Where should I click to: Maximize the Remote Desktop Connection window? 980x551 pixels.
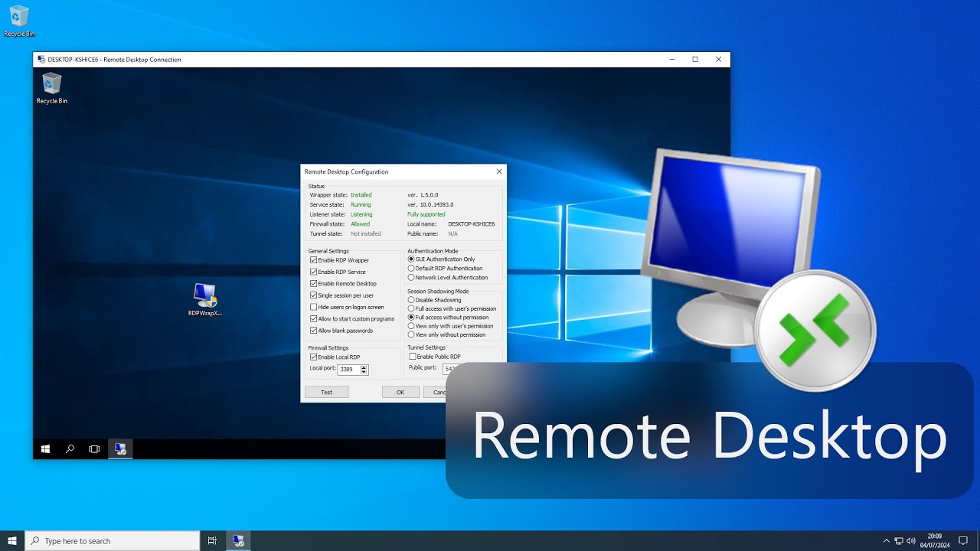(x=695, y=60)
